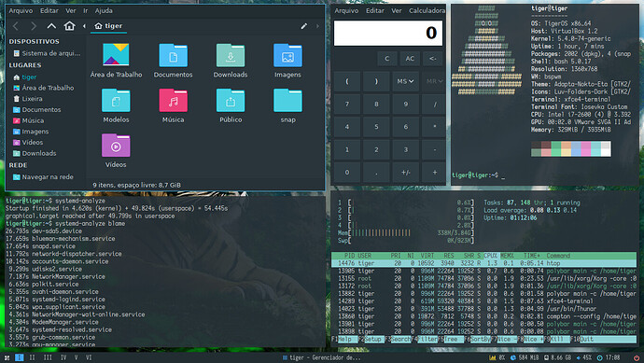This screenshot has height=363, width=644.
Task: Sort htop by MEM% column header
Action: (507, 256)
